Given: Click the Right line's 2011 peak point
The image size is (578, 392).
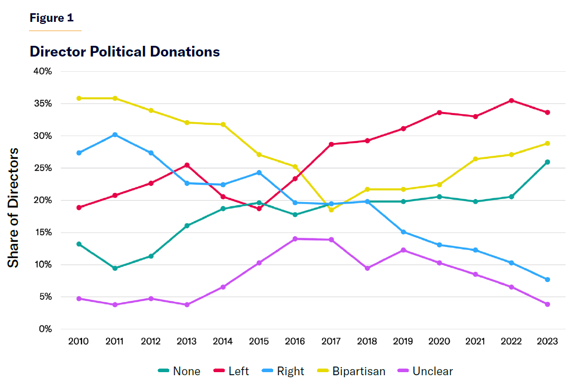Looking at the screenshot, I should pyautogui.click(x=115, y=135).
